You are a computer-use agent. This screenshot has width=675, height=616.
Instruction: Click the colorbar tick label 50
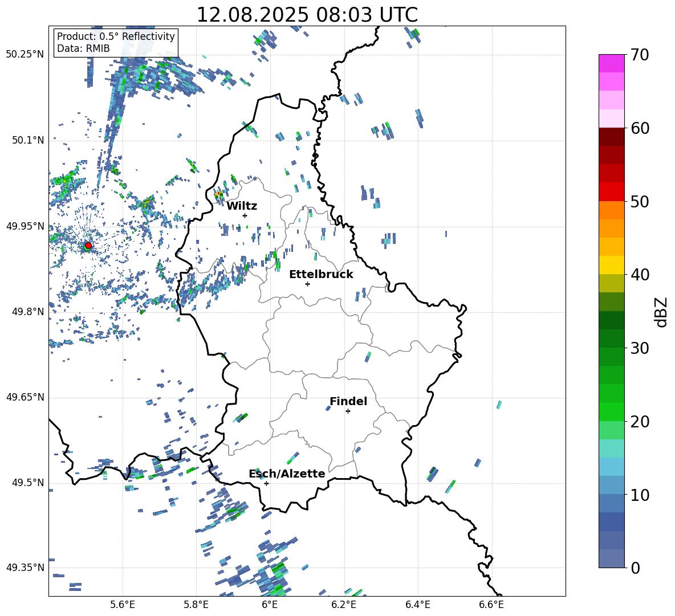640,201
